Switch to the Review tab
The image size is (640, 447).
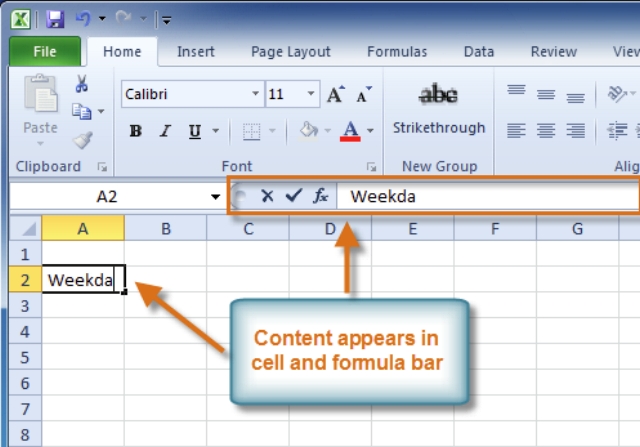[x=553, y=51]
